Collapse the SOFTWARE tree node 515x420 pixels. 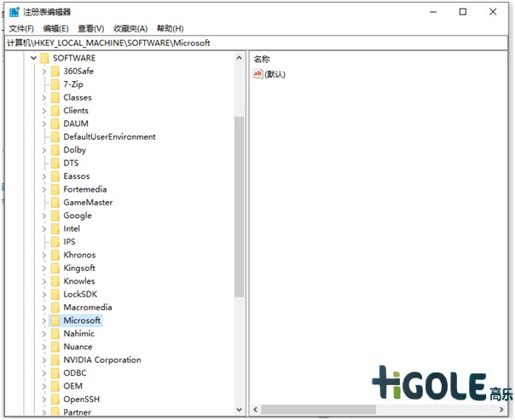click(34, 58)
